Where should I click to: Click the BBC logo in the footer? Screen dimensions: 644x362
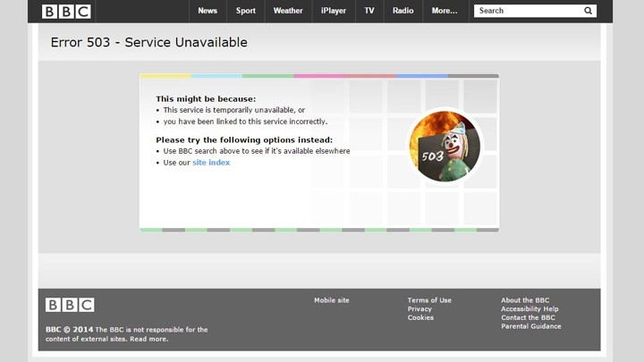click(x=70, y=305)
